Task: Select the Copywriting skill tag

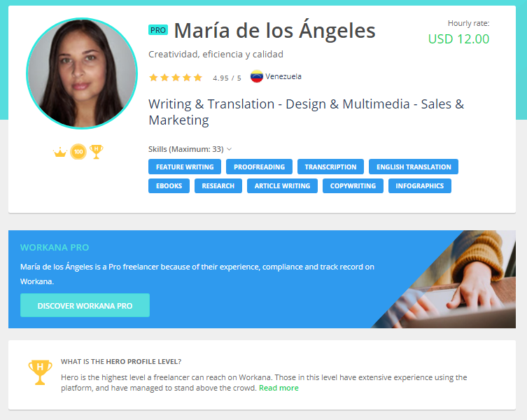Action: pyautogui.click(x=353, y=185)
